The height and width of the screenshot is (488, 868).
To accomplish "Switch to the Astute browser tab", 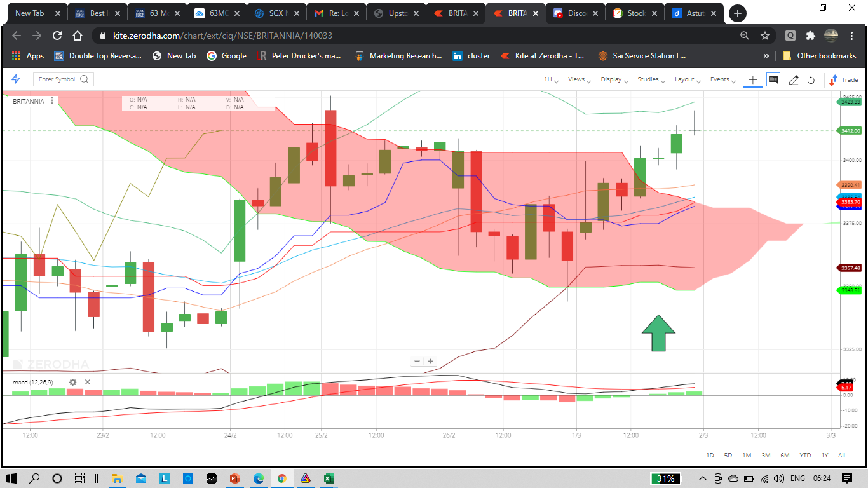I will tap(694, 13).
